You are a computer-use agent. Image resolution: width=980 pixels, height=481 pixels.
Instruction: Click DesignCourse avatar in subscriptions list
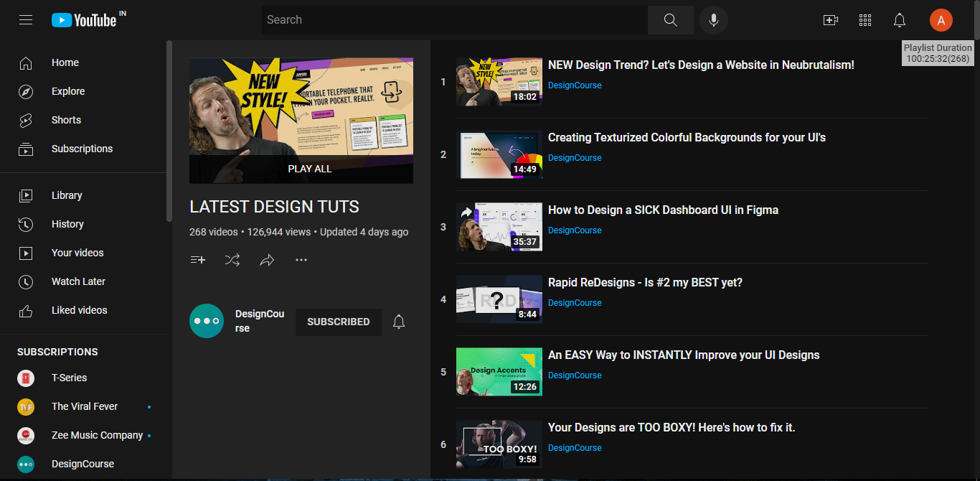[x=26, y=464]
